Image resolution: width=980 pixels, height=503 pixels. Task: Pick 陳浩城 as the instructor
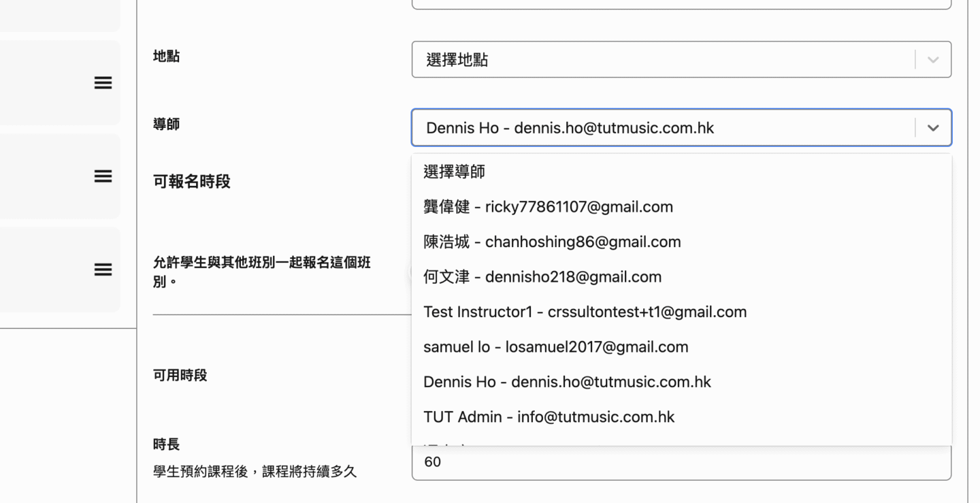[x=552, y=242]
